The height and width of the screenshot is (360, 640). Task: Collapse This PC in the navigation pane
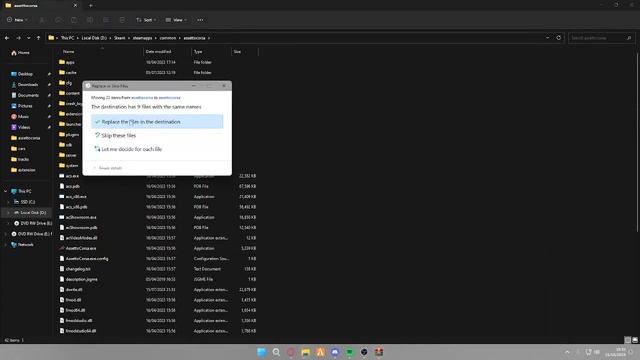pos(5,191)
